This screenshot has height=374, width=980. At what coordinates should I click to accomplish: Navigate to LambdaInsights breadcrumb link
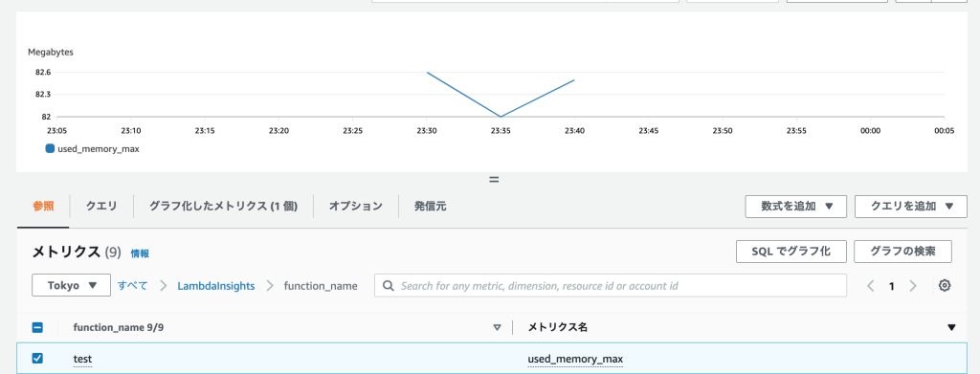coord(216,286)
